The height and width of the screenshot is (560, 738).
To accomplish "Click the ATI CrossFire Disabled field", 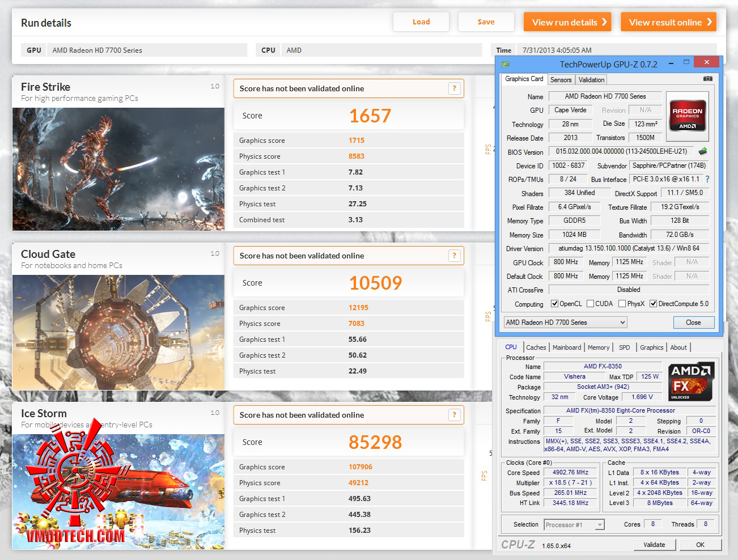I will tap(629, 290).
